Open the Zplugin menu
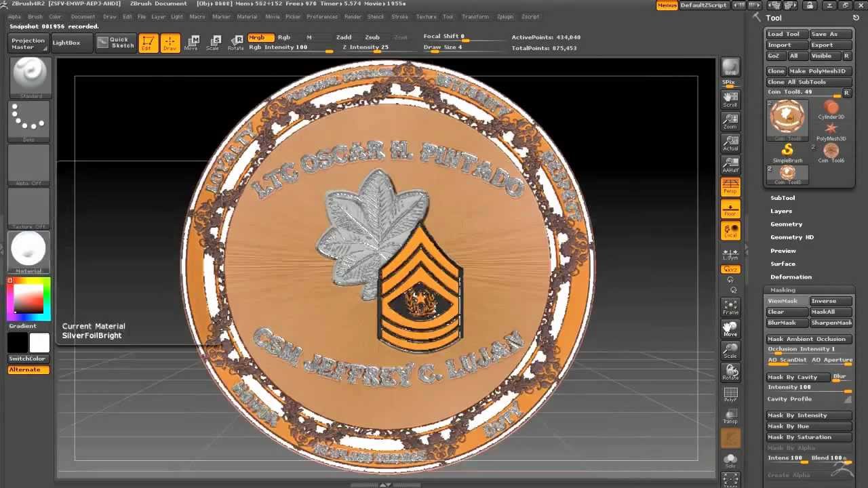 coord(505,16)
